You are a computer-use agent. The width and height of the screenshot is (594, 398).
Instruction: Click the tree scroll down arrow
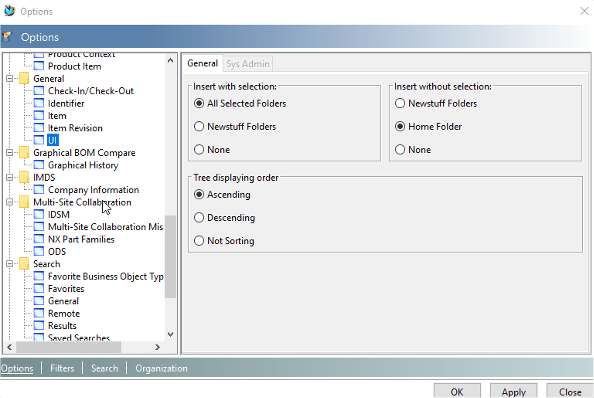pos(170,334)
